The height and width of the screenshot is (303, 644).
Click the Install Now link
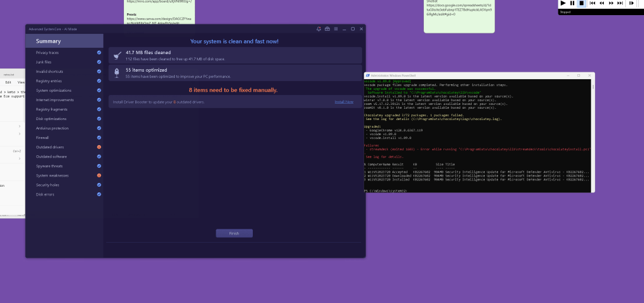click(x=344, y=102)
